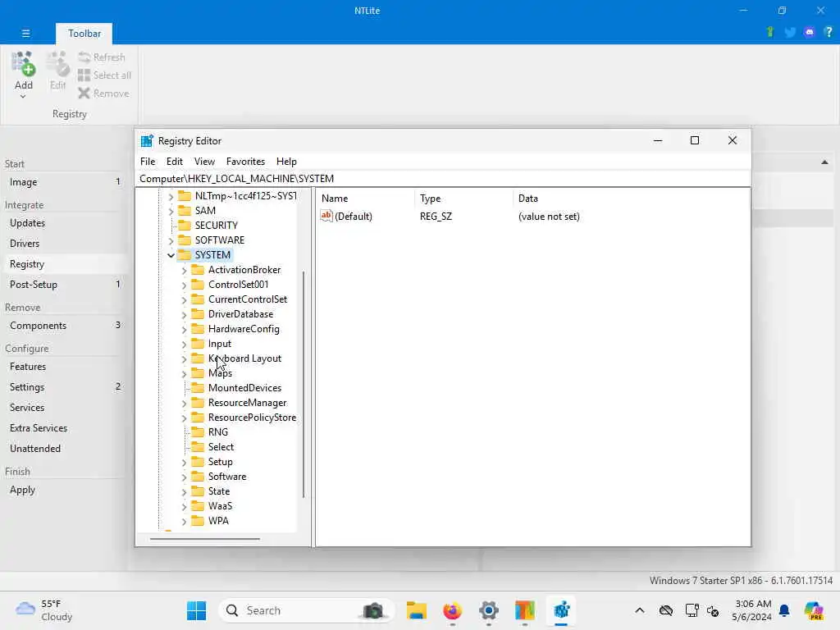Click the Refresh toolbar item

coord(102,57)
